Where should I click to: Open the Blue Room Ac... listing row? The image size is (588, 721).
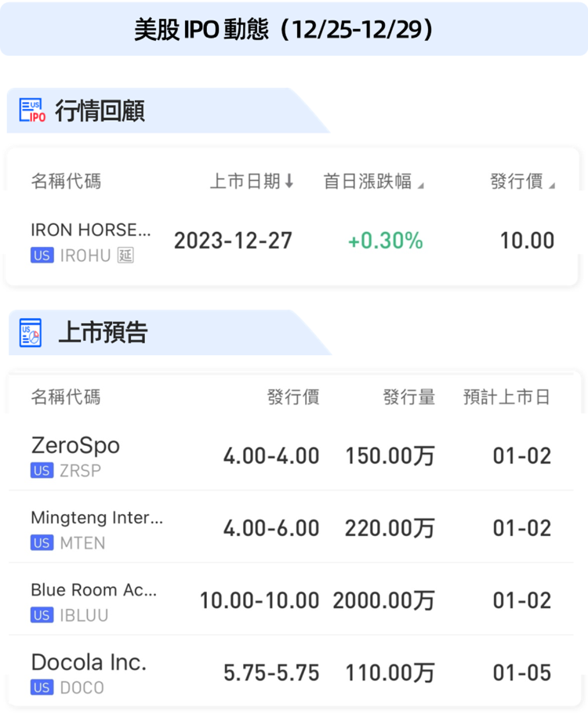coord(94,590)
